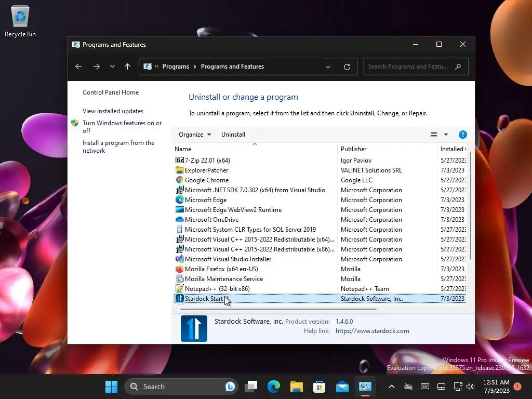
Task: Open the Windows Start button
Action: point(111,387)
